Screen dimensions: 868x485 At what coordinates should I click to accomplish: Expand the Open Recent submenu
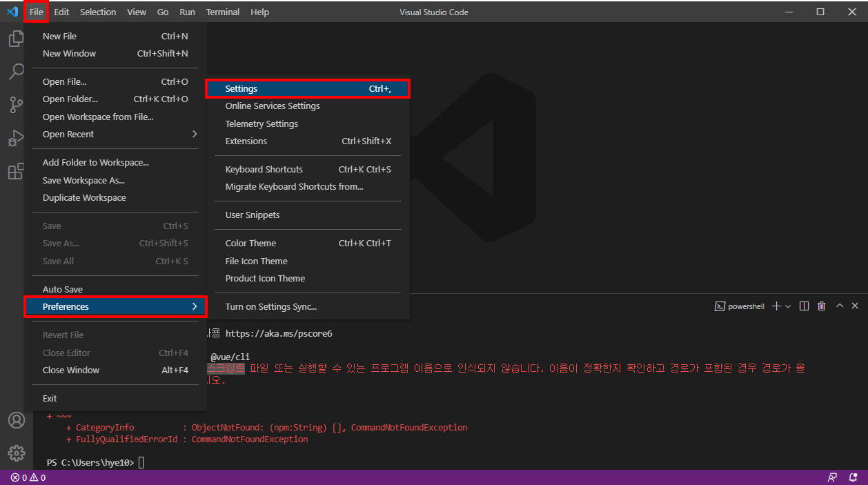pos(115,135)
